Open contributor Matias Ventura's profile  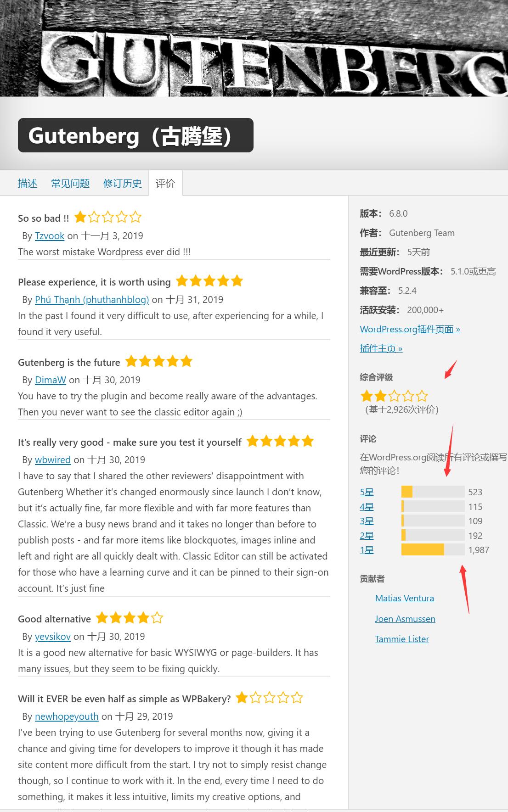coord(405,598)
